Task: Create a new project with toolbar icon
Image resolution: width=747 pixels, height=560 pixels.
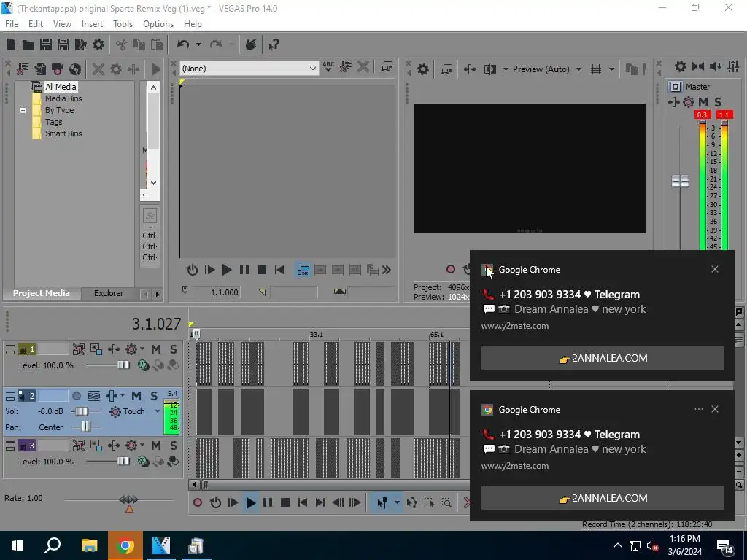Action: [11, 44]
